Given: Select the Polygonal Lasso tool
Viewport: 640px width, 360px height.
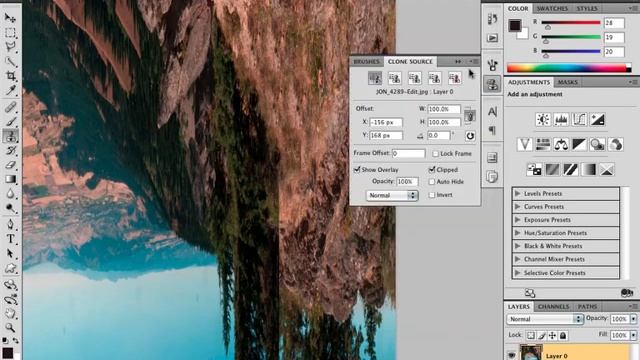Looking at the screenshot, I should coord(10,47).
